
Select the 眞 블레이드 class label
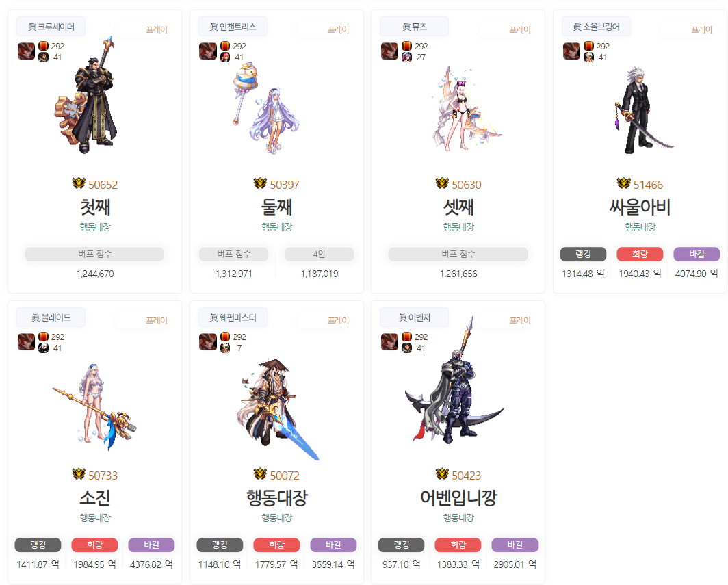click(51, 317)
